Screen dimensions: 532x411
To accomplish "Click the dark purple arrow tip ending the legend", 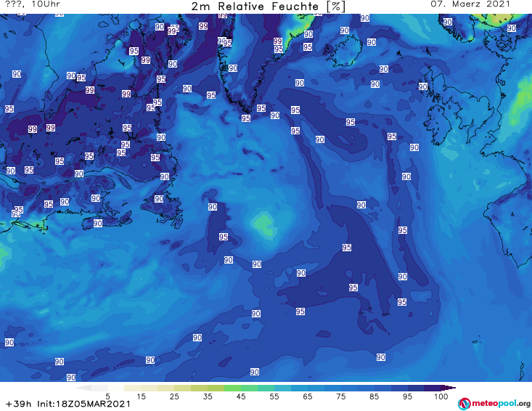I will 449,388.
